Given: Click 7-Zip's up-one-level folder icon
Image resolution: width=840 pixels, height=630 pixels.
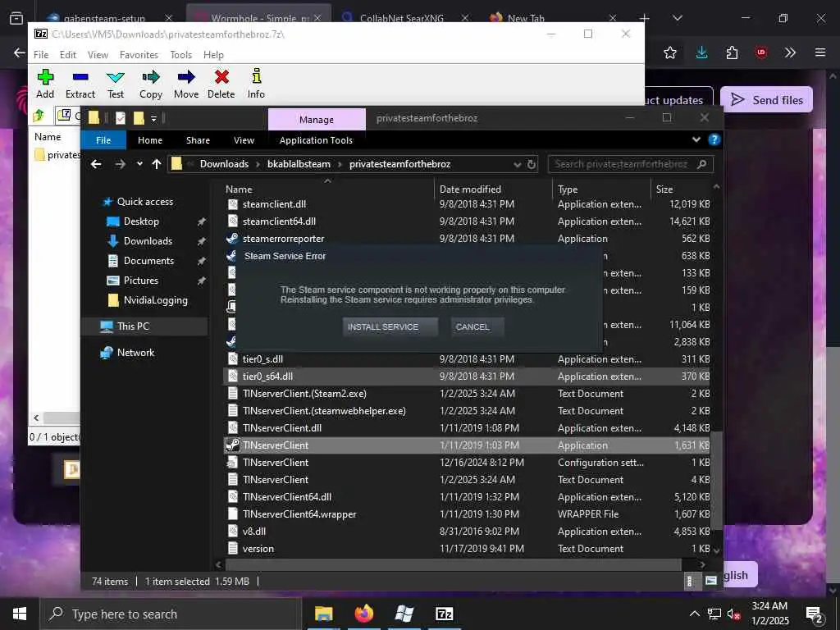Looking at the screenshot, I should (x=38, y=115).
